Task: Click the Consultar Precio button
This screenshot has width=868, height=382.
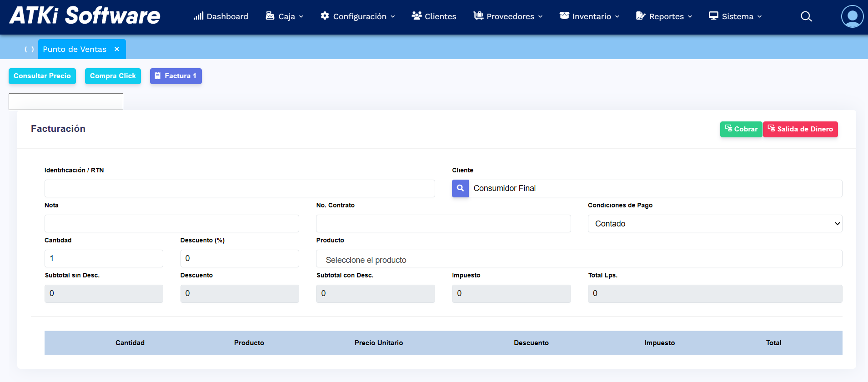Action: coord(42,76)
